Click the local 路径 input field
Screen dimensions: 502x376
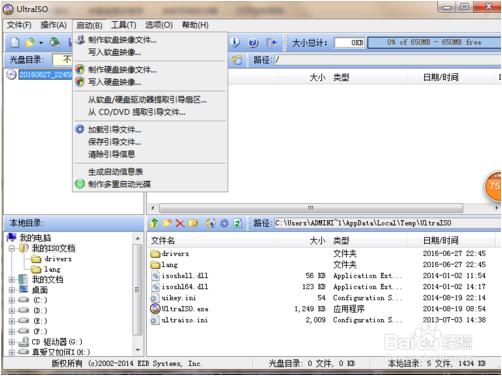click(x=387, y=223)
